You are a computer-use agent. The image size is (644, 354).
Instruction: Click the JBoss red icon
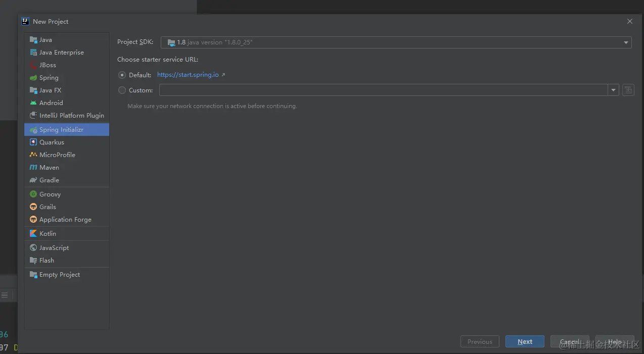[33, 65]
